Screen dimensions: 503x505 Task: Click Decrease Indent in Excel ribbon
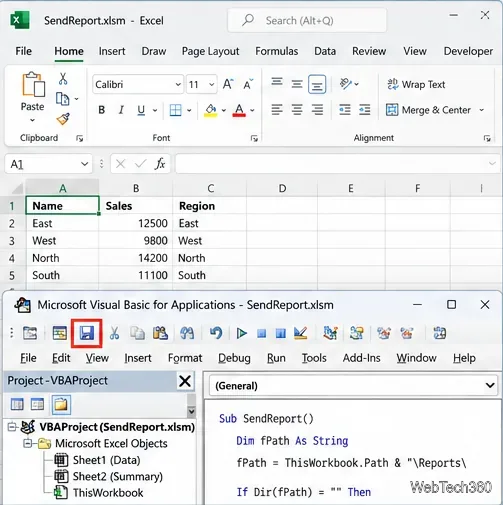(x=345, y=110)
